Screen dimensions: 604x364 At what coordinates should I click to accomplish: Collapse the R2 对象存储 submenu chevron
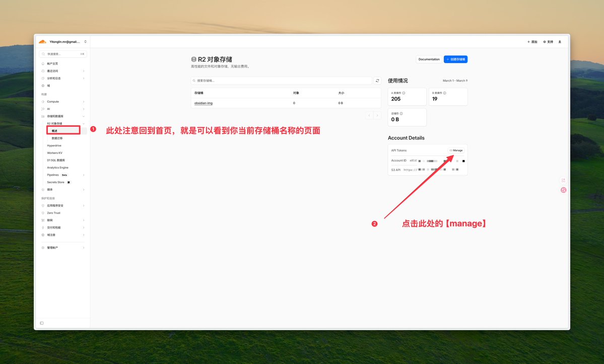click(84, 123)
